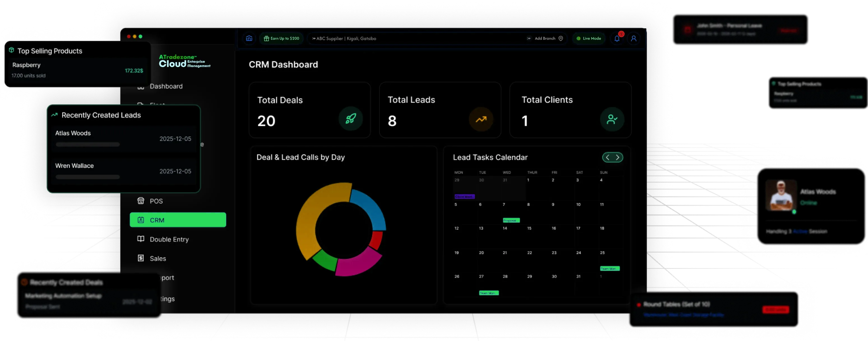Click the Atlas Woods avatar photo card

coord(781,196)
